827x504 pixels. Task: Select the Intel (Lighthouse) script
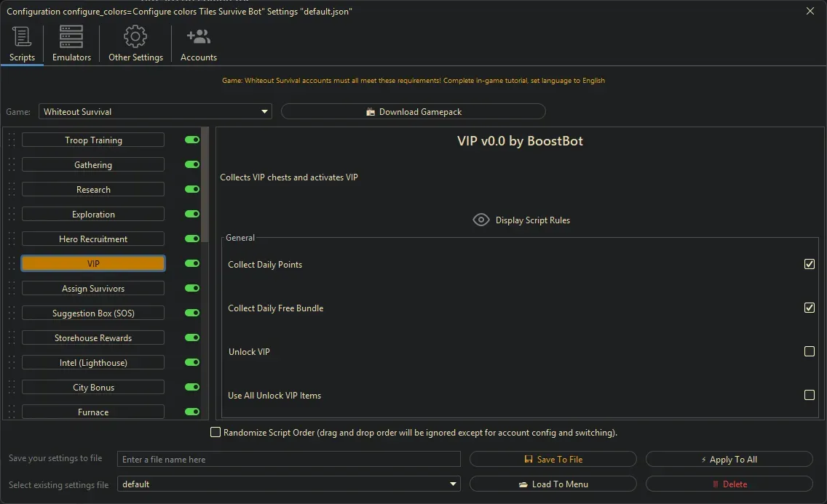point(93,363)
